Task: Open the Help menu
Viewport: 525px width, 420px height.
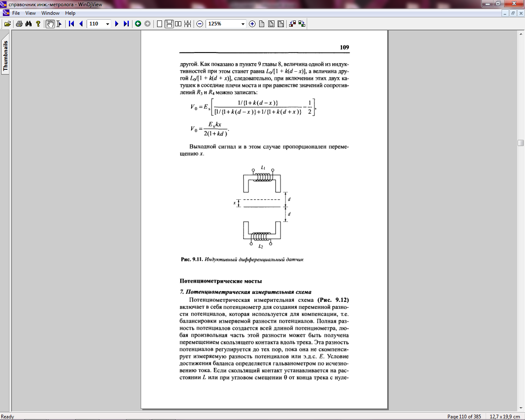Action: tap(70, 13)
